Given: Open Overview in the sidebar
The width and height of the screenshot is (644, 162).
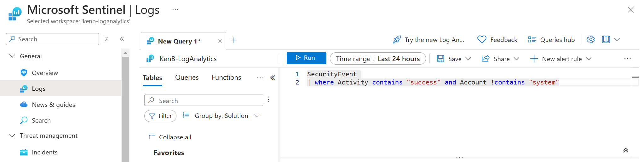Looking at the screenshot, I should click(45, 73).
